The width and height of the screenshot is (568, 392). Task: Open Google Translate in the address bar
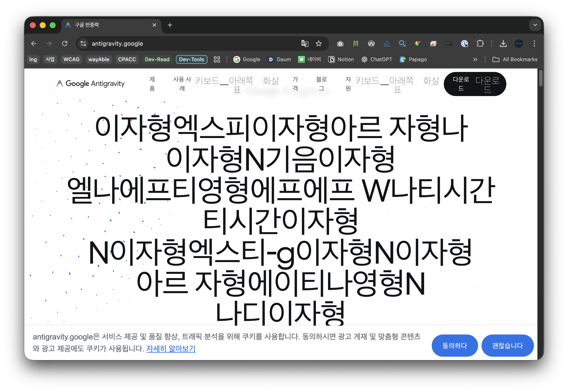pyautogui.click(x=304, y=44)
